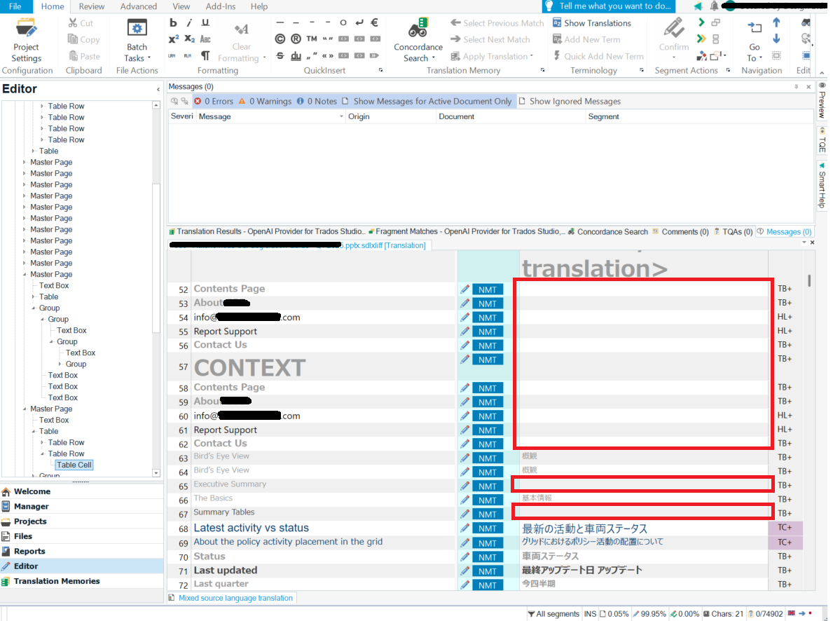The width and height of the screenshot is (840, 621).
Task: Toggle Show Ignored Messages
Action: [570, 101]
